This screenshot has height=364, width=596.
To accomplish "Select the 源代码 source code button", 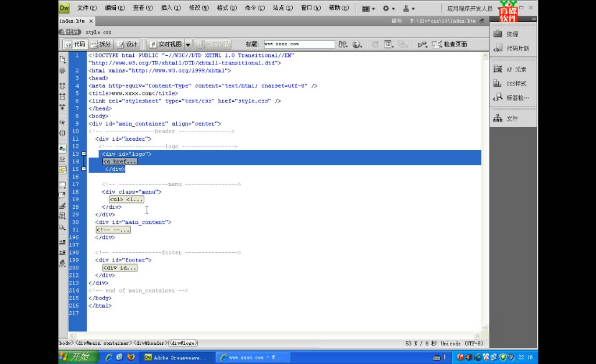I will pyautogui.click(x=70, y=32).
